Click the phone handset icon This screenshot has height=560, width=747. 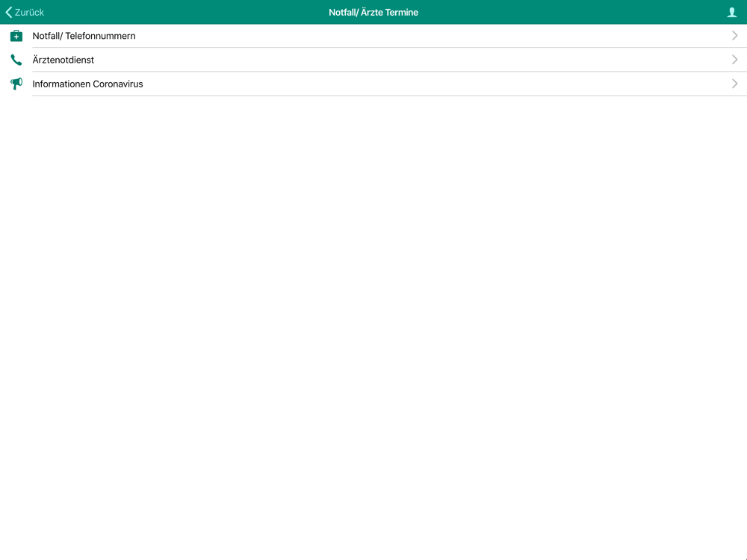(x=16, y=60)
